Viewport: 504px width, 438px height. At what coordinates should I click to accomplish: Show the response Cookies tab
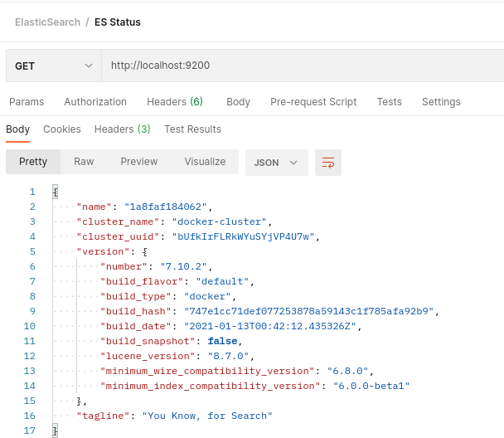62,129
